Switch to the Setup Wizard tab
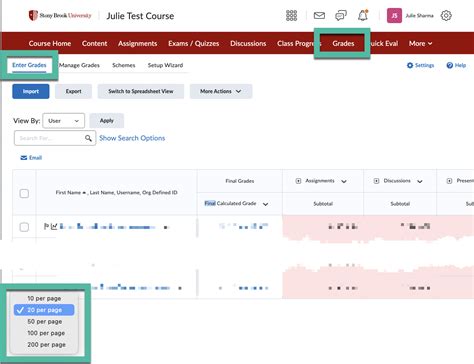 165,65
